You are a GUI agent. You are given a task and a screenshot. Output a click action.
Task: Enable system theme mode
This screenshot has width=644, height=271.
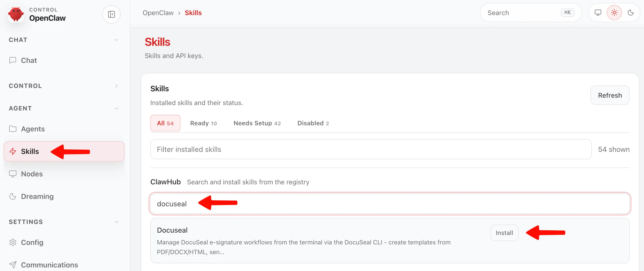[x=598, y=12]
